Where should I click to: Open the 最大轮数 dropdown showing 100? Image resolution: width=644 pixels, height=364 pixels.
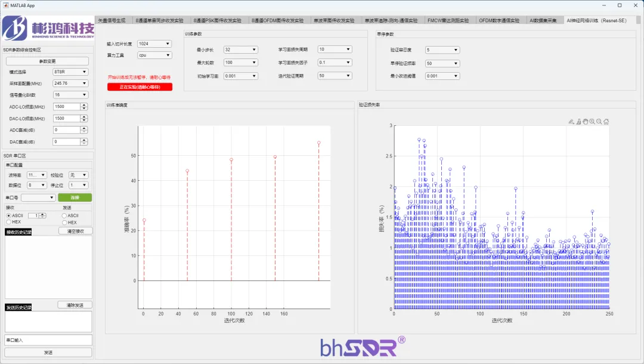click(x=241, y=63)
